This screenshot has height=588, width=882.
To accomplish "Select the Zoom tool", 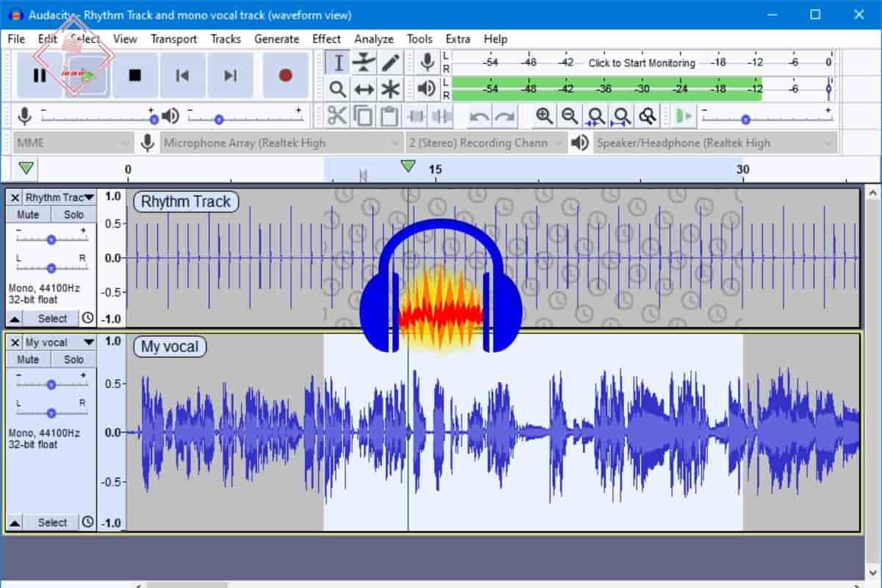I will [x=339, y=88].
